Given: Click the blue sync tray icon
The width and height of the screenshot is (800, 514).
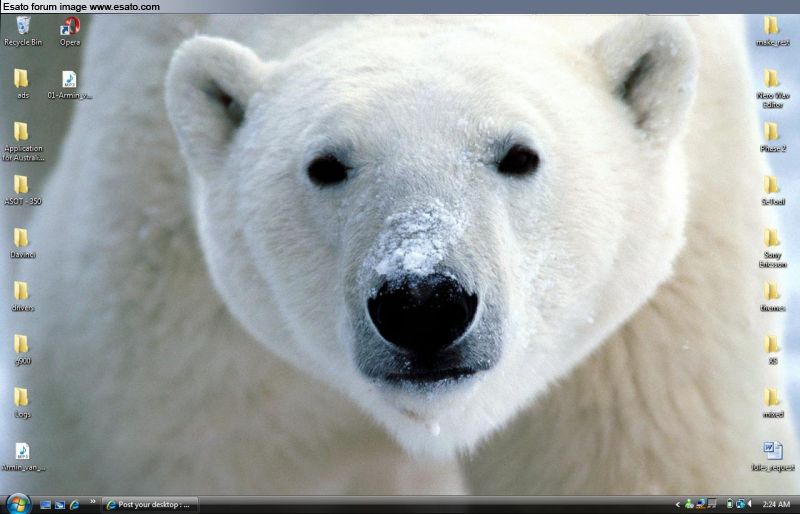Looking at the screenshot, I should 740,504.
